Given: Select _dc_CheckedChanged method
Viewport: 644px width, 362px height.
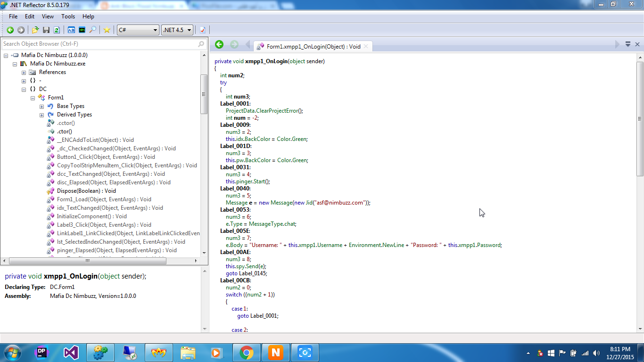Looking at the screenshot, I should [x=116, y=148].
